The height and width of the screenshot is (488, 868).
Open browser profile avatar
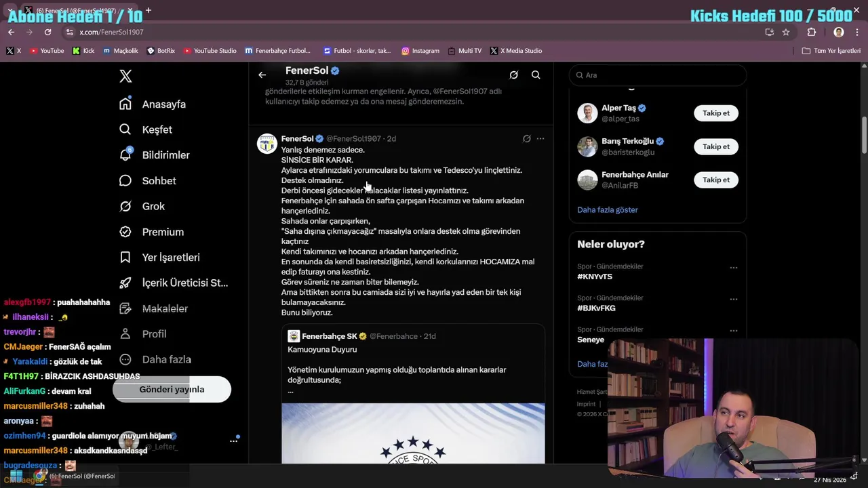click(x=839, y=32)
